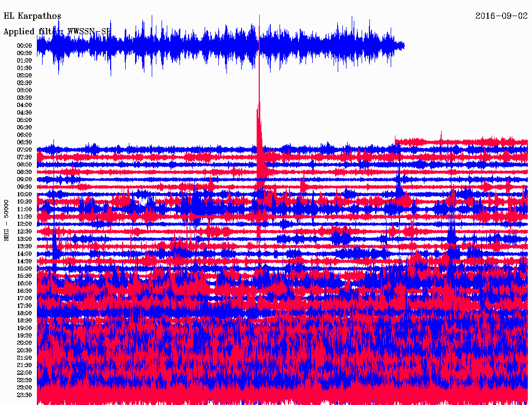
Task: Click the 22:30 time label
Action: click(24, 380)
